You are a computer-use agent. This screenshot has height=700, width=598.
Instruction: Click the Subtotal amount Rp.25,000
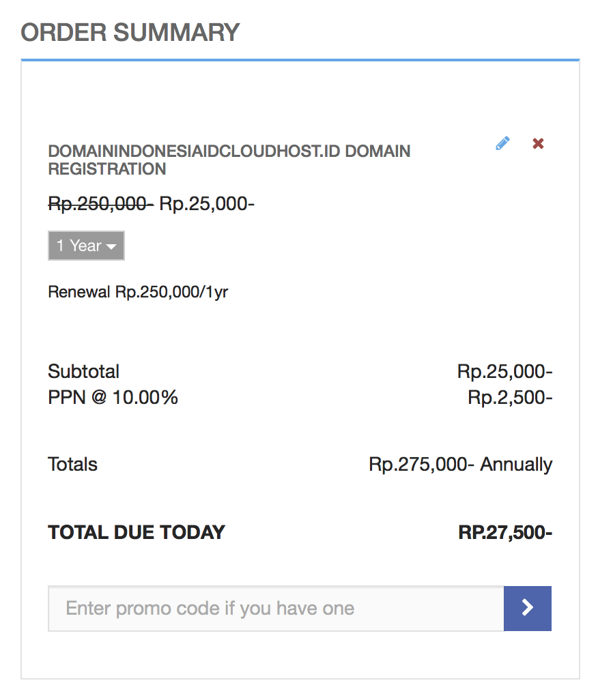[x=504, y=372]
